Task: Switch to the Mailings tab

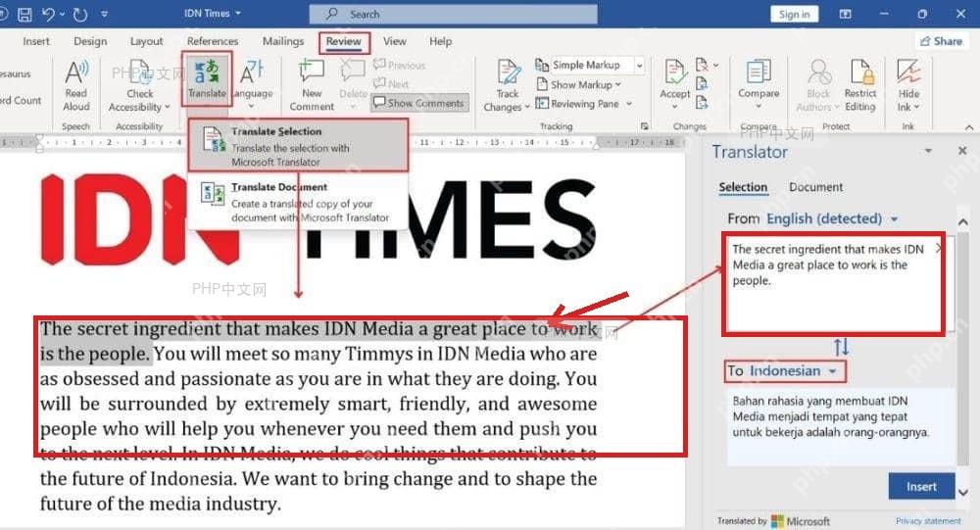Action: click(283, 41)
